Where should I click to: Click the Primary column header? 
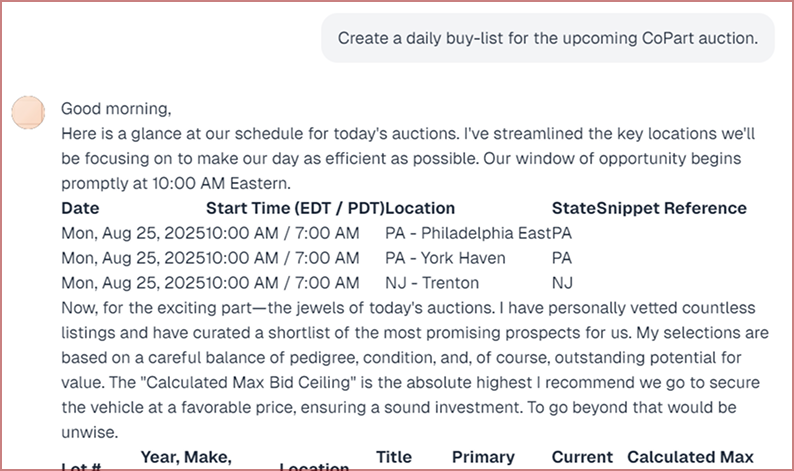(483, 457)
